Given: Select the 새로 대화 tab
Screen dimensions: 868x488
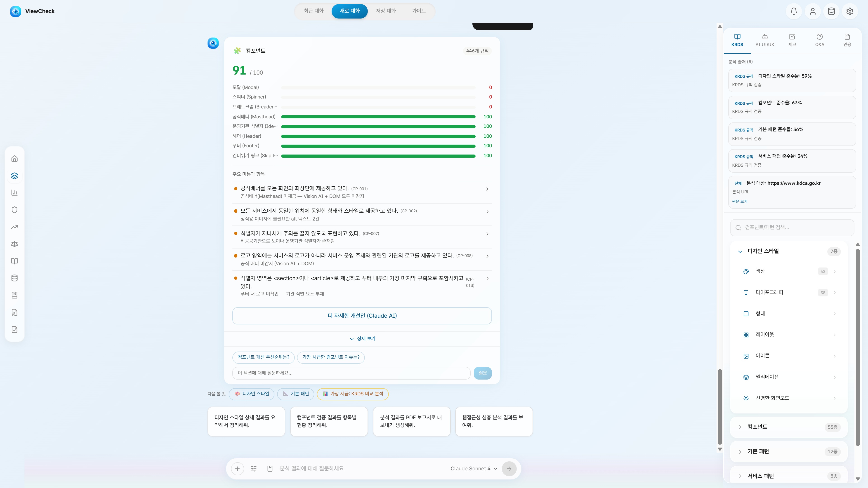Looking at the screenshot, I should tap(349, 11).
